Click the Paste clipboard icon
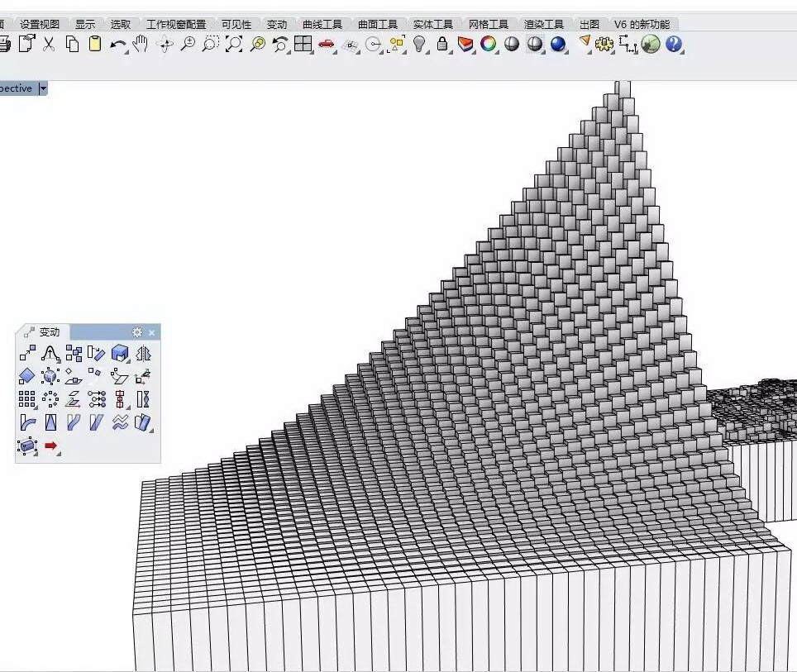Image resolution: width=797 pixels, height=672 pixels. (x=94, y=44)
